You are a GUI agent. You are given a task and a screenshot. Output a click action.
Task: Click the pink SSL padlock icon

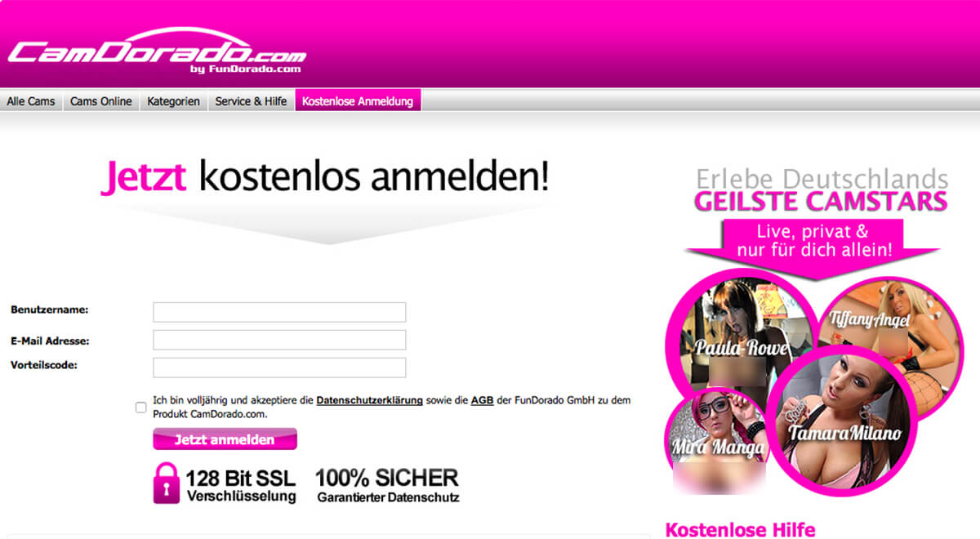click(166, 483)
